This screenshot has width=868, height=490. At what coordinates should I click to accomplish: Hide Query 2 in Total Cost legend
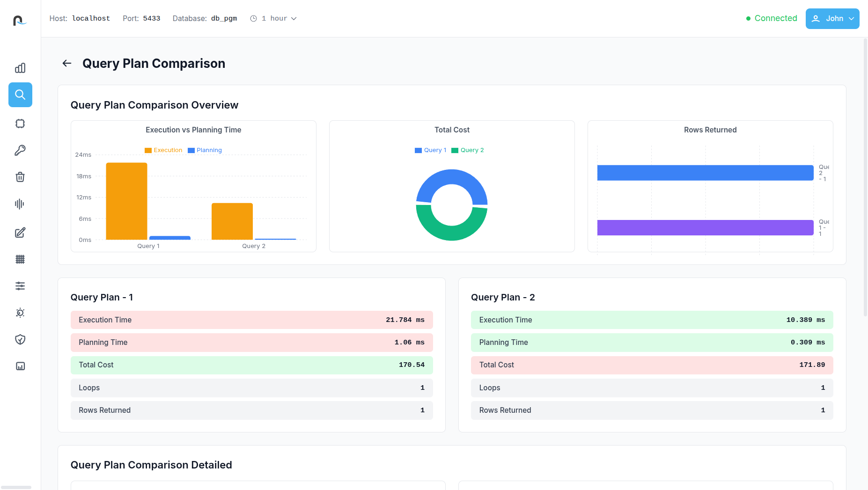tap(467, 150)
